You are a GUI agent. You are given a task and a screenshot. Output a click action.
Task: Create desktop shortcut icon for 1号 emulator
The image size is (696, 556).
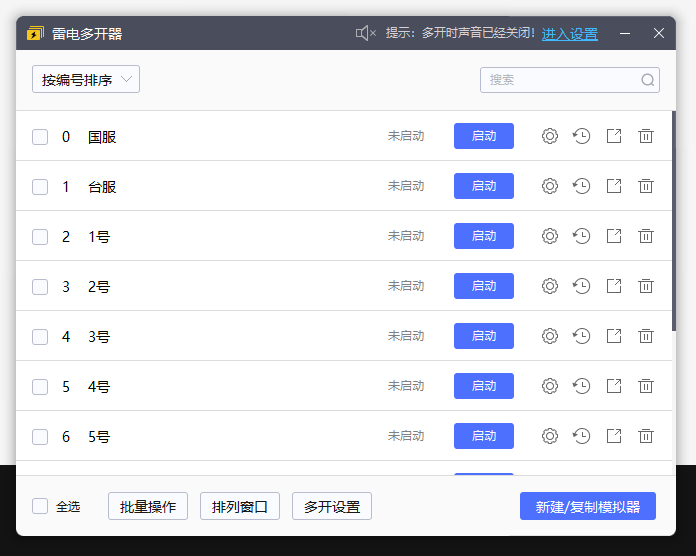click(x=614, y=236)
